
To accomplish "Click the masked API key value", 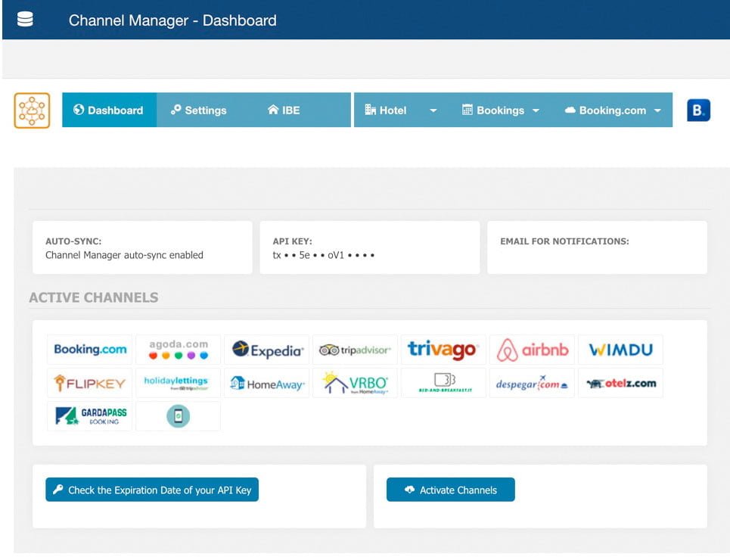I will pyautogui.click(x=324, y=255).
